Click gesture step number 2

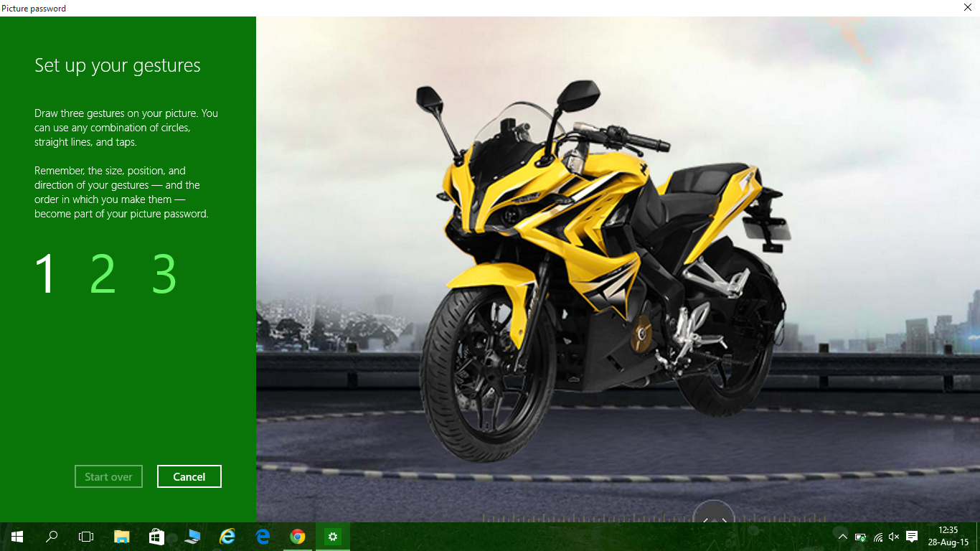103,274
